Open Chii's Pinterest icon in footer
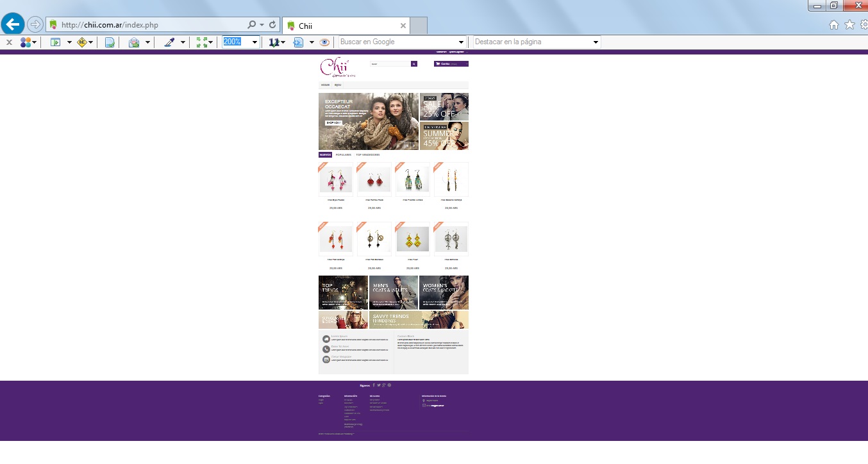Viewport: 868px width, 464px height. [389, 385]
